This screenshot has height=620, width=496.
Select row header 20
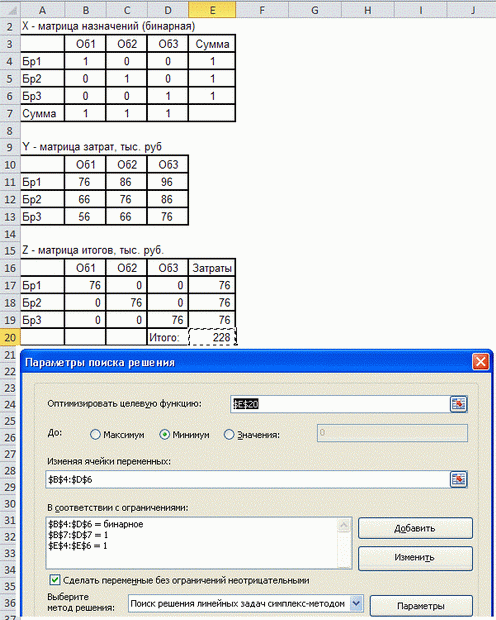[x=10, y=337]
